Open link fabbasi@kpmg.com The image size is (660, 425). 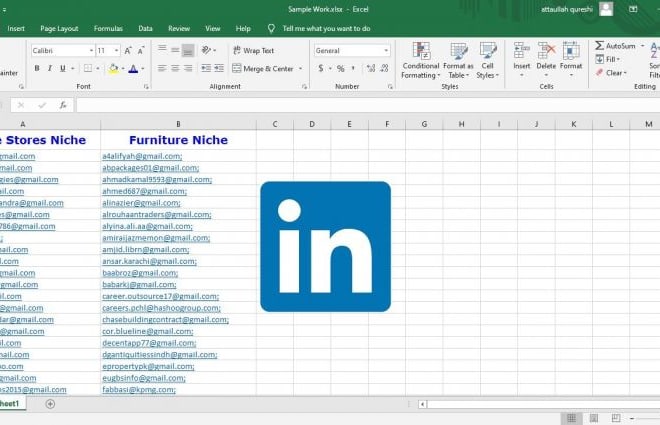[139, 390]
